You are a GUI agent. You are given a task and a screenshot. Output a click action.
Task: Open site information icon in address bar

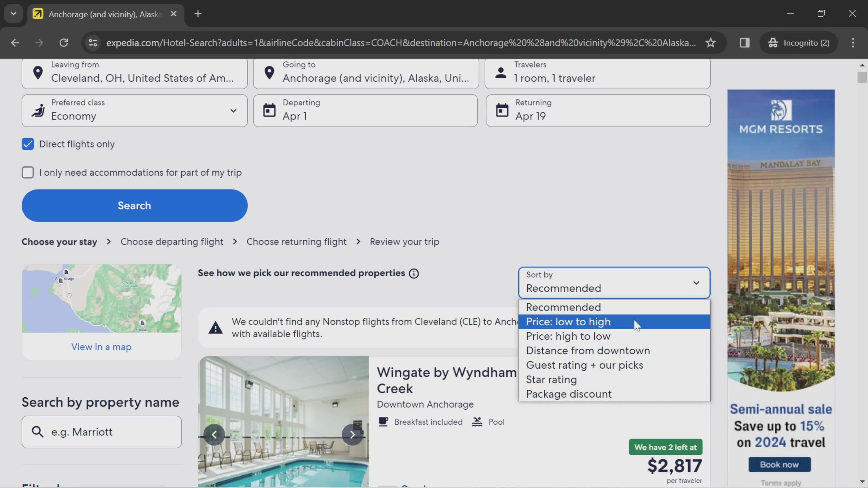(x=93, y=43)
